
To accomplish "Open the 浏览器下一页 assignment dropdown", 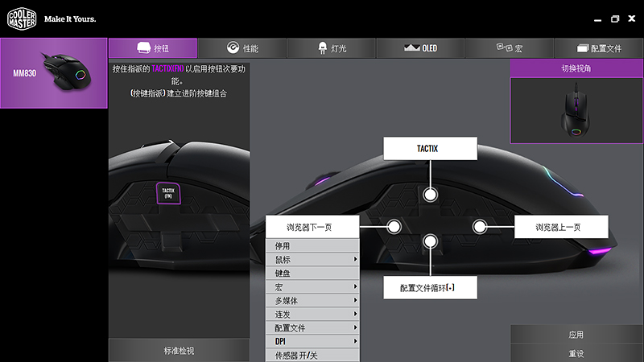I will point(312,227).
